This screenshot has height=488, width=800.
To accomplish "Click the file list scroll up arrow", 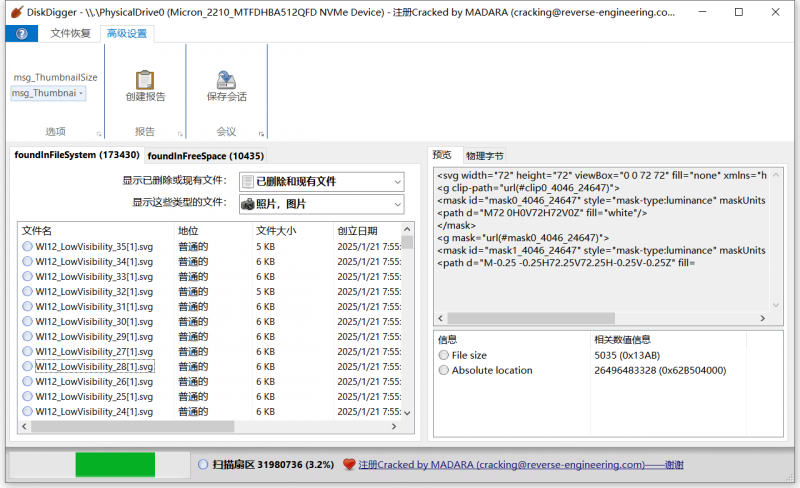I will [407, 229].
